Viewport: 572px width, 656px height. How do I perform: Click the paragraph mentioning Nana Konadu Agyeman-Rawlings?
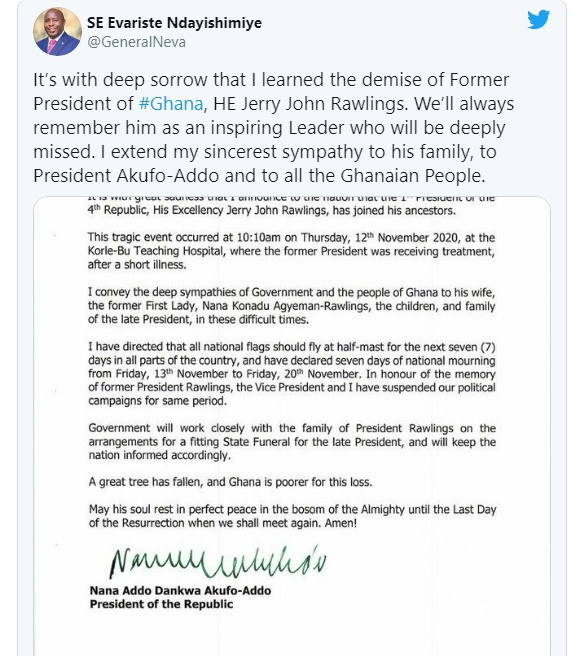tap(291, 306)
